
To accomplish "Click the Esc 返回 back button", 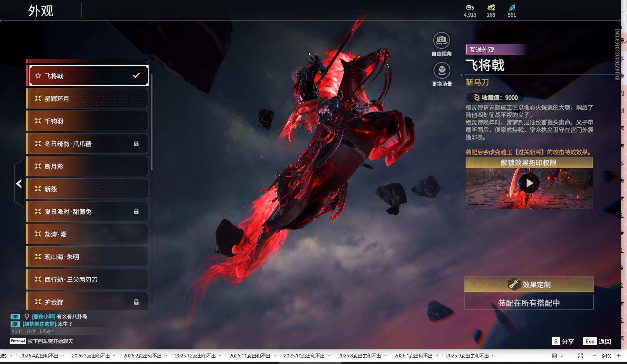I will 597,341.
